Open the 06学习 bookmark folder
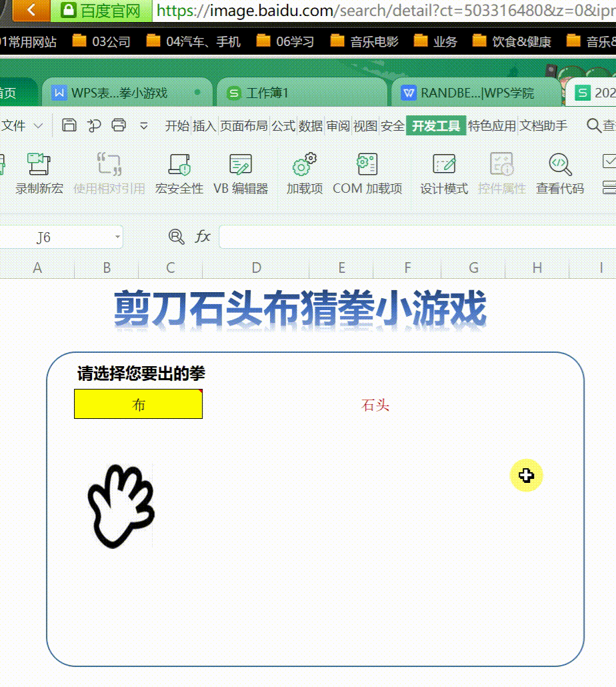Screen dimensions: 616x687 point(285,41)
